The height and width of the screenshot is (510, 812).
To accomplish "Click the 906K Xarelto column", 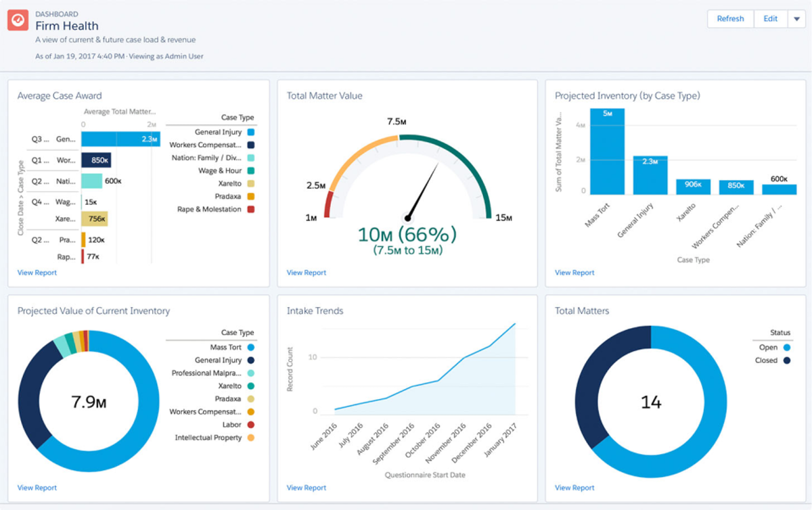I will (x=693, y=187).
